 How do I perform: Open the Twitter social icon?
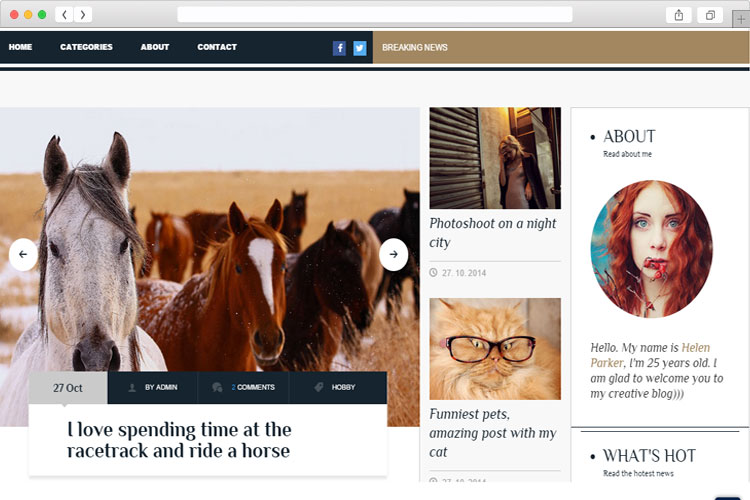click(360, 48)
